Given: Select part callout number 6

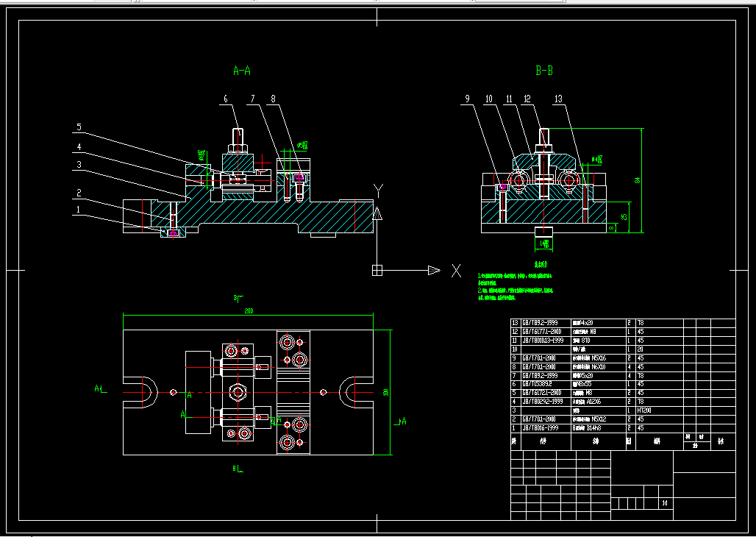Looking at the screenshot, I should click(x=226, y=99).
